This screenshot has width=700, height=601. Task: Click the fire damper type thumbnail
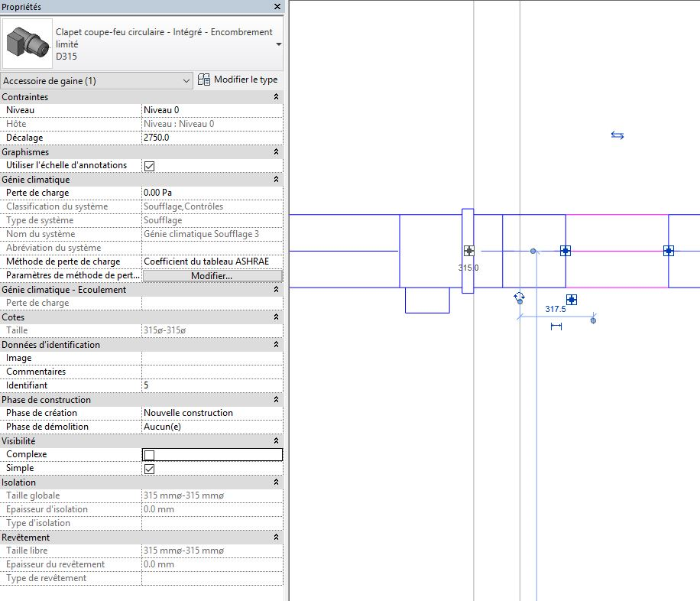point(27,42)
